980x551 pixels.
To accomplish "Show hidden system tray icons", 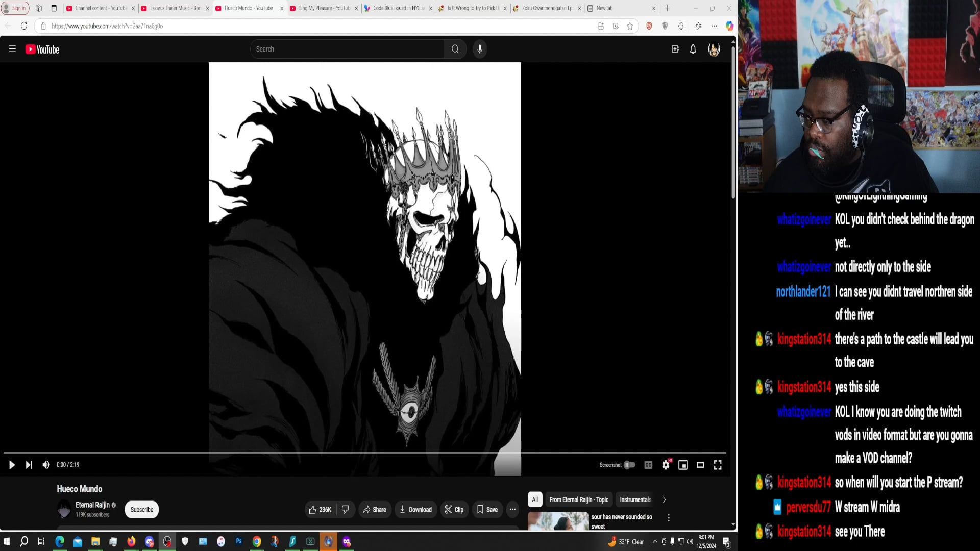I will click(655, 541).
